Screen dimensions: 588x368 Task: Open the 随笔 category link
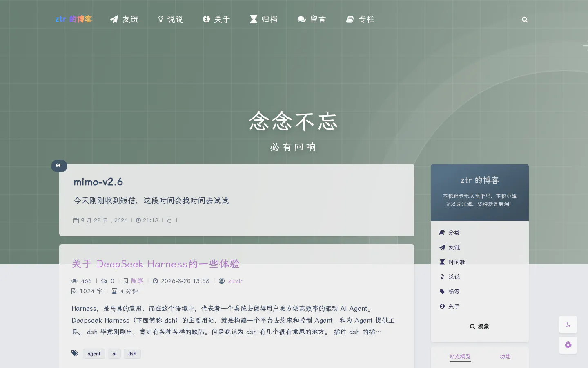click(x=137, y=281)
